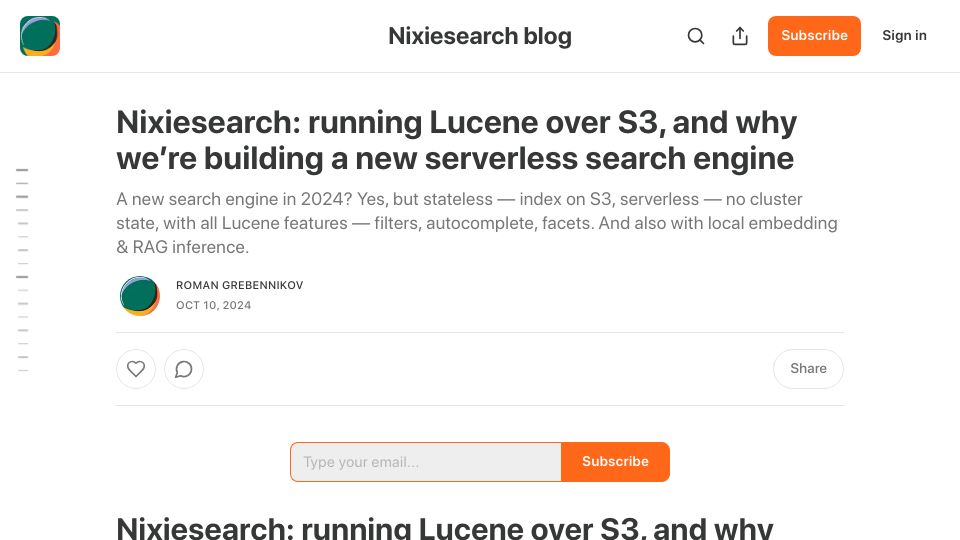The width and height of the screenshot is (960, 540).
Task: Open the Sign in link
Action: pos(904,36)
